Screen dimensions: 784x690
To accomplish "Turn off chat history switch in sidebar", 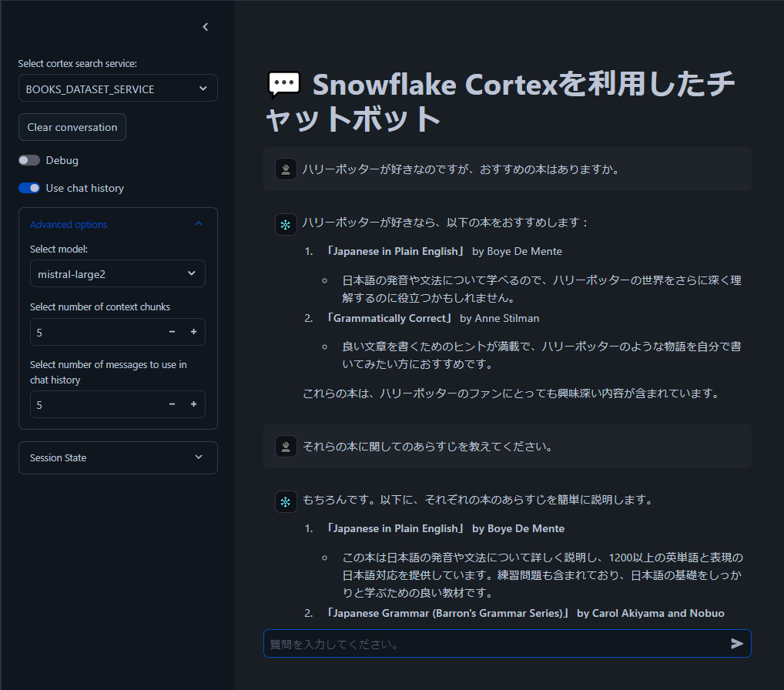I will pos(29,188).
